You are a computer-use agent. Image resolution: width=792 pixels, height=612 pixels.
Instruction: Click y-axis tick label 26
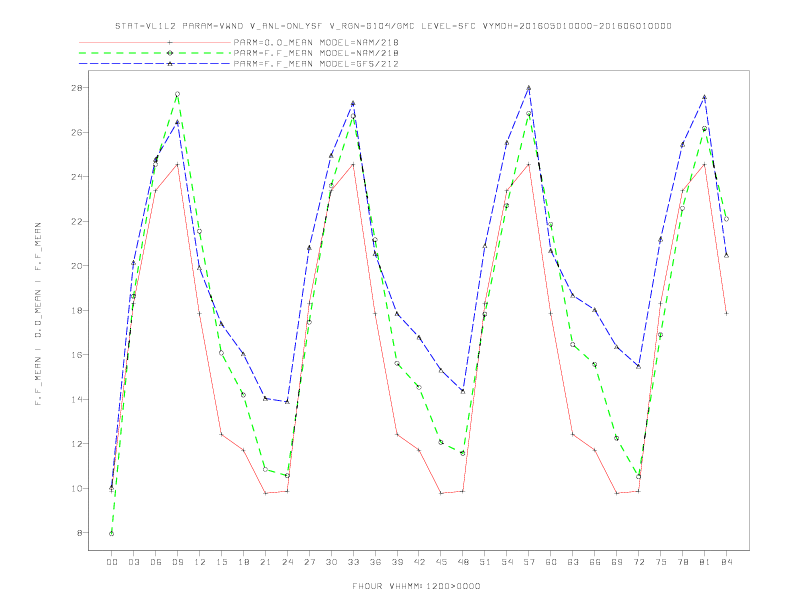[78, 132]
